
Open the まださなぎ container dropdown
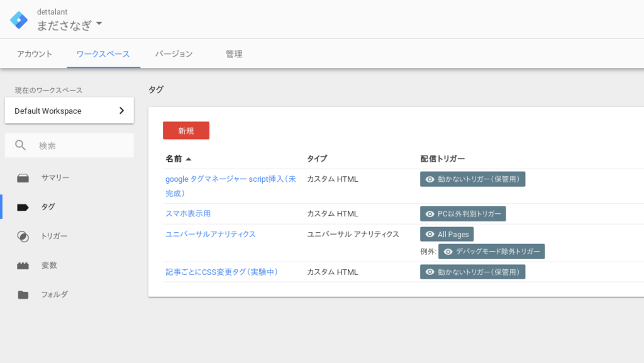tap(99, 25)
